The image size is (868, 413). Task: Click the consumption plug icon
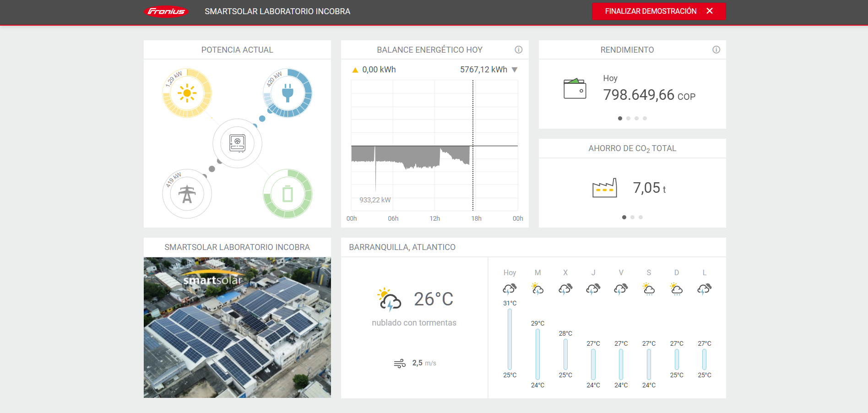[288, 93]
